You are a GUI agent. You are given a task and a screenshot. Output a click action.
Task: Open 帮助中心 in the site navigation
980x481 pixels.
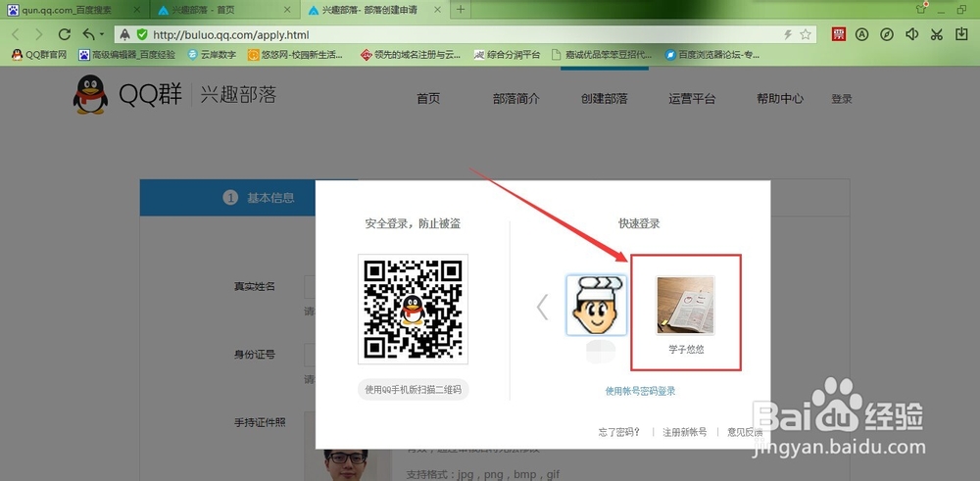[780, 98]
